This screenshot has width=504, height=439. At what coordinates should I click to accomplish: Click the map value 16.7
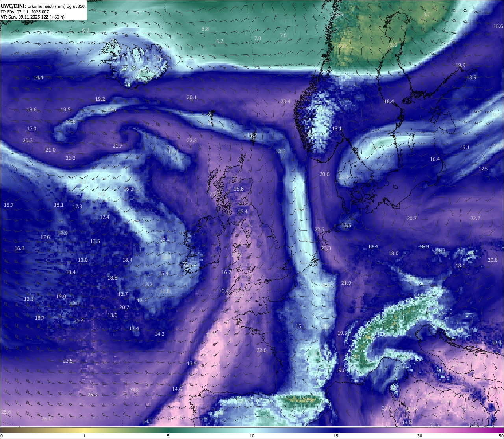pos(226,272)
